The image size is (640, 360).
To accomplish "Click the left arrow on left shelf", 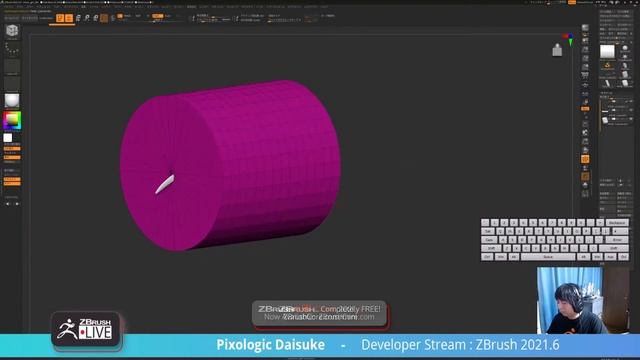I will 7,203.
